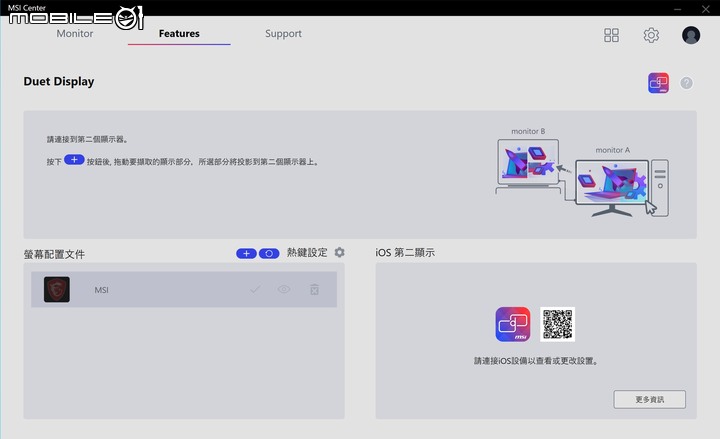Viewport: 720px width, 439px height.
Task: Open MSI Center settings gear
Action: [x=651, y=35]
